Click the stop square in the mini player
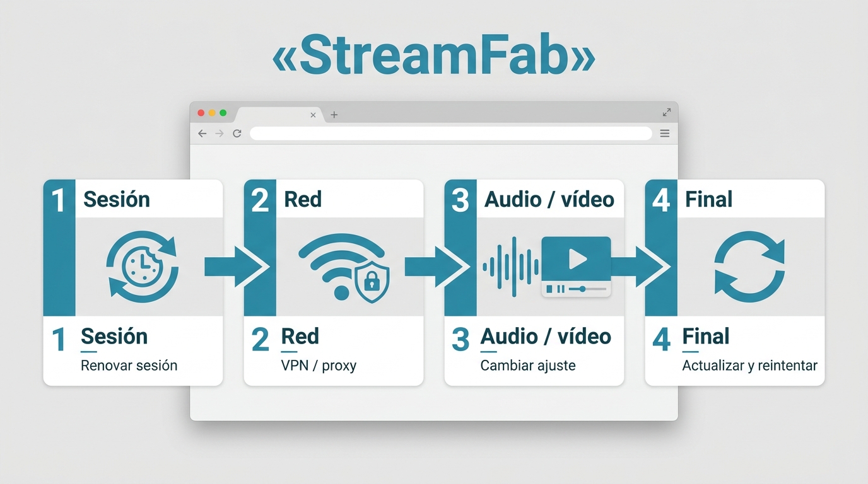 pyautogui.click(x=549, y=289)
